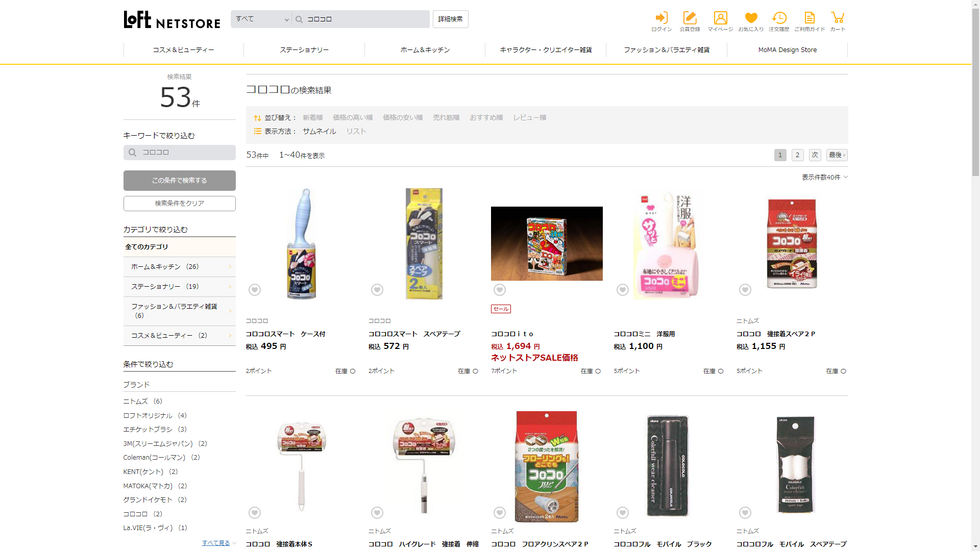Sort results by 価格の安い順
Viewport: 980px width, 551px height.
403,117
